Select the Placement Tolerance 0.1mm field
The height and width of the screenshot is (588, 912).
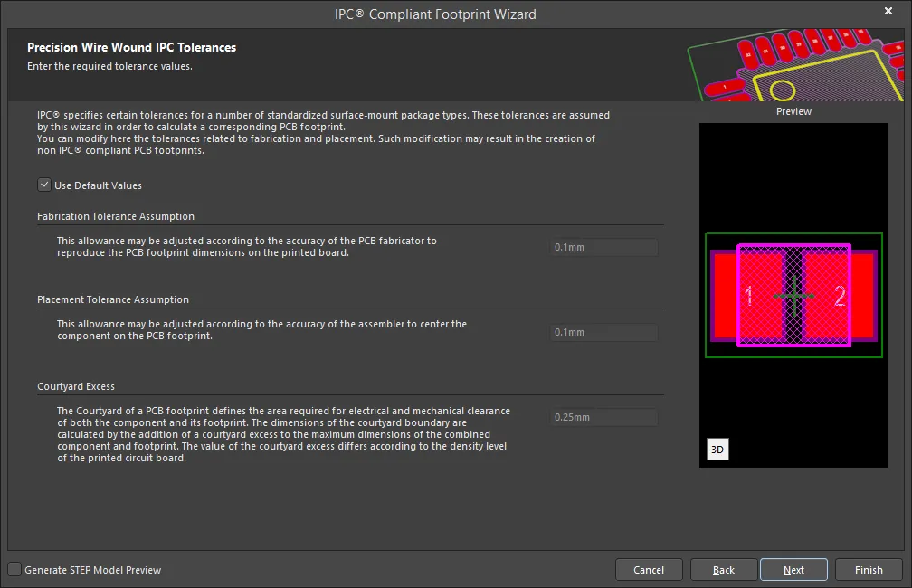click(603, 332)
